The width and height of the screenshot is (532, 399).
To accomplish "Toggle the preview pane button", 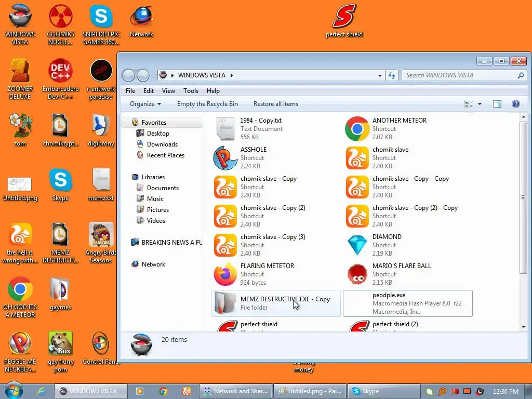I will (x=497, y=104).
